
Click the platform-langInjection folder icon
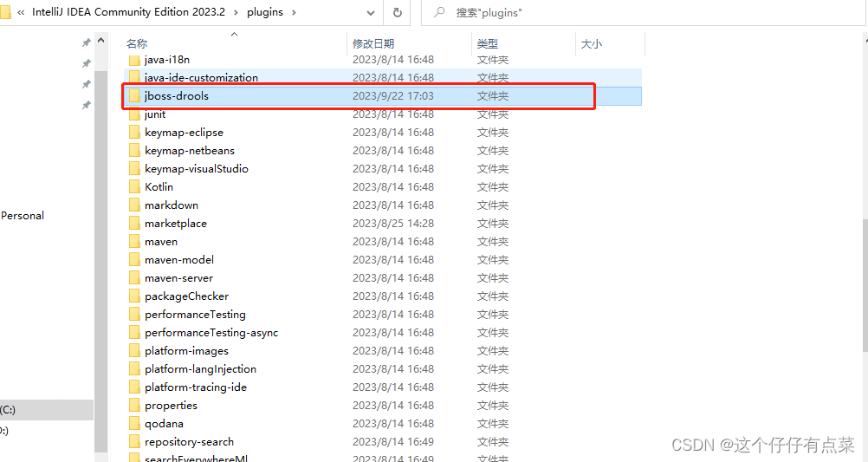click(134, 369)
